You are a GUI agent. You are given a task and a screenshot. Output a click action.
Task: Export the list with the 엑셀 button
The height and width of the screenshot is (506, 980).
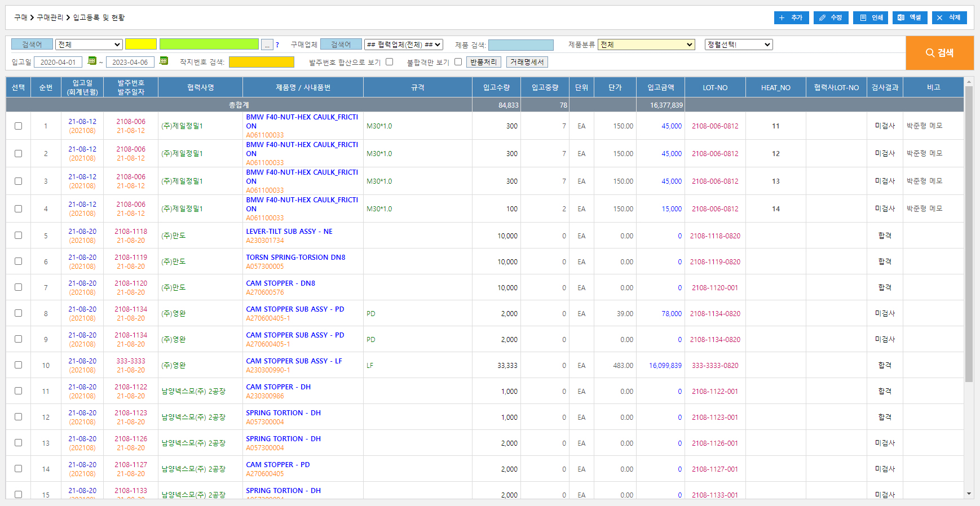(x=910, y=17)
